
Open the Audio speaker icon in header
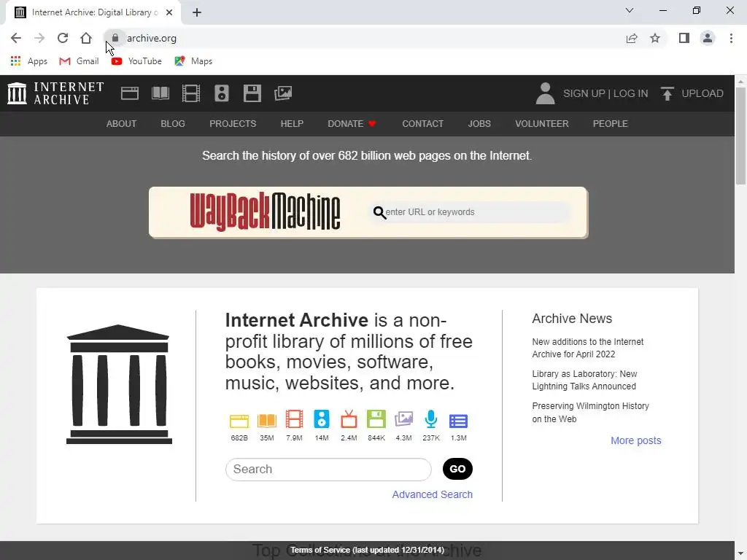222,93
